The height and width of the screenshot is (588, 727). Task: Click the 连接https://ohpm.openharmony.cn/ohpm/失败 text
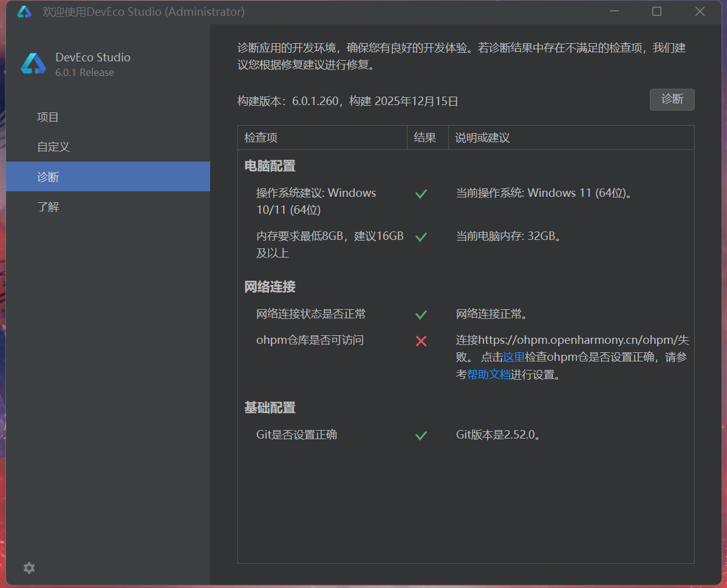coord(573,348)
